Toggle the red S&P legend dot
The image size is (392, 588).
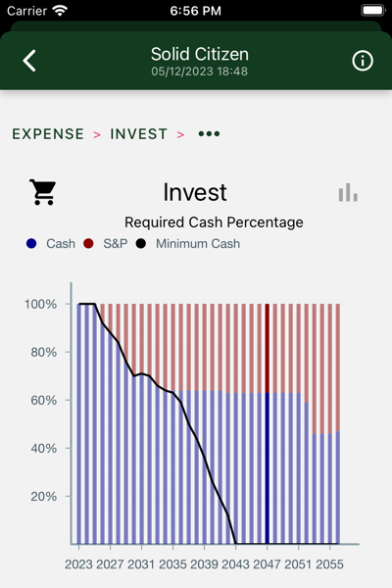coord(88,244)
